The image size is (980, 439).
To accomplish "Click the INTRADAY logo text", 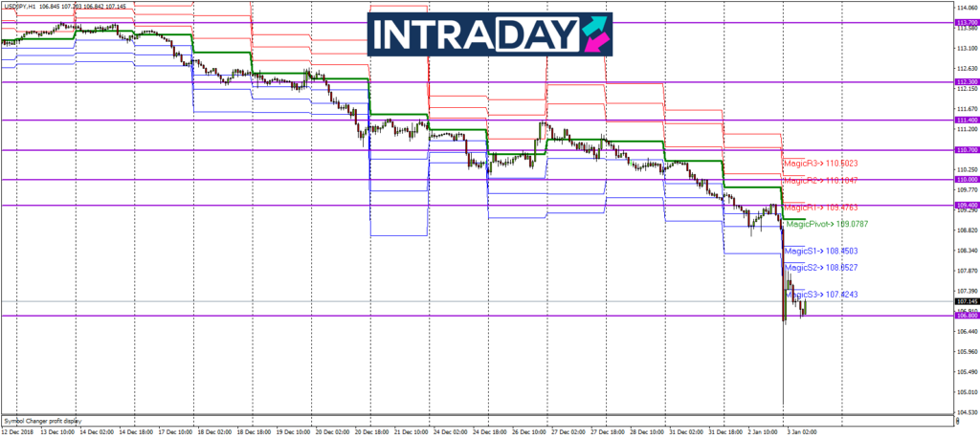I will tap(476, 34).
